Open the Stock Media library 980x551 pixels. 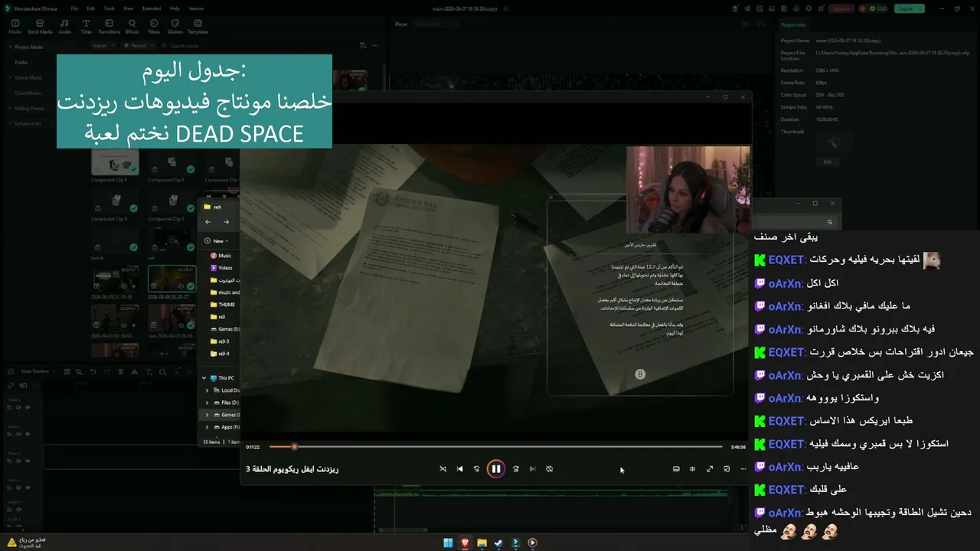point(40,27)
